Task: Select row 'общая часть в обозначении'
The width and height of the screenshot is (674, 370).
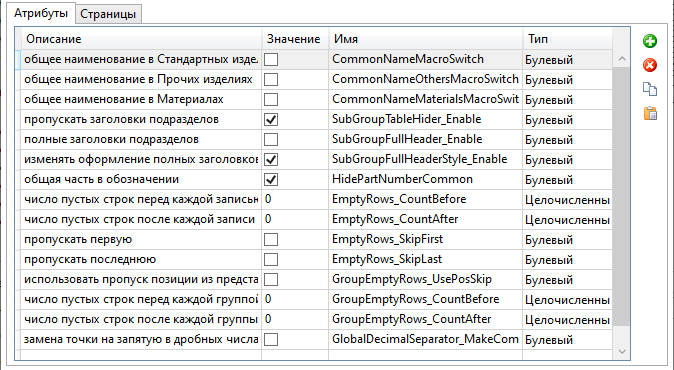Action: click(x=141, y=179)
